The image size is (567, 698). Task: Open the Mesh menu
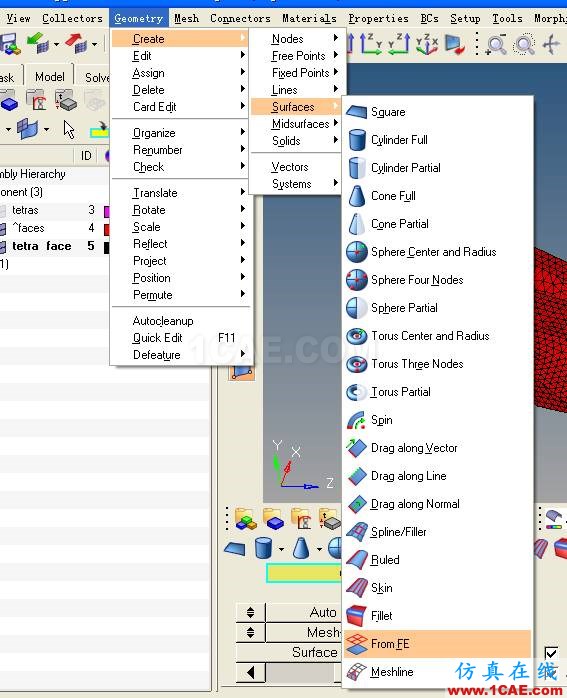(x=186, y=19)
